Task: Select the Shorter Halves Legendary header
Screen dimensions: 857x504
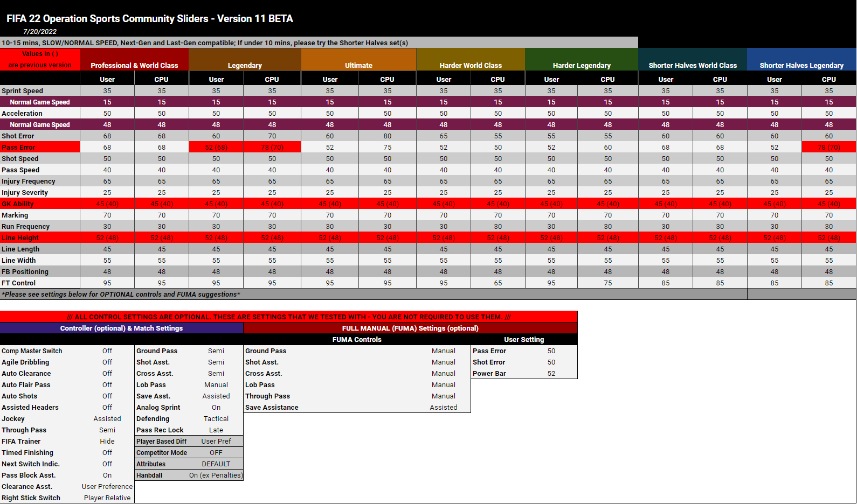Action: click(x=801, y=65)
